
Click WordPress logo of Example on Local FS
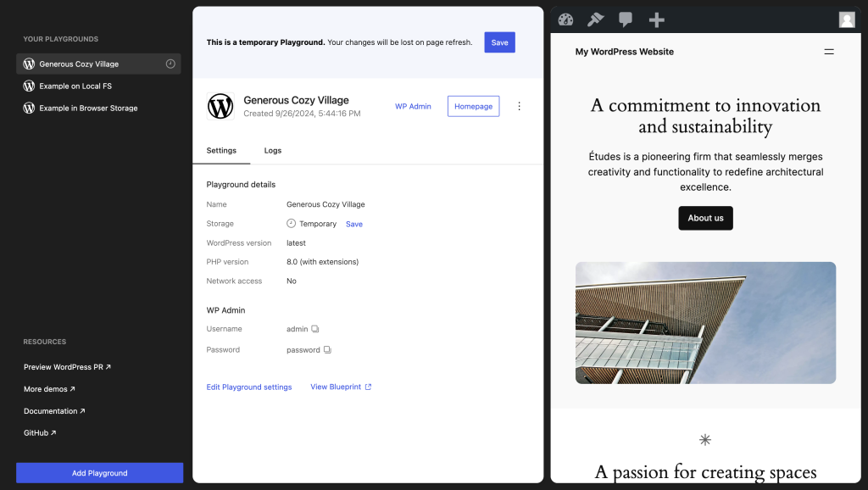[x=29, y=86]
